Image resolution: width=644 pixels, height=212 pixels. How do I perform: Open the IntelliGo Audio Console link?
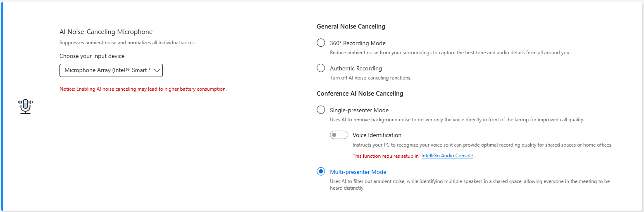[x=447, y=156]
